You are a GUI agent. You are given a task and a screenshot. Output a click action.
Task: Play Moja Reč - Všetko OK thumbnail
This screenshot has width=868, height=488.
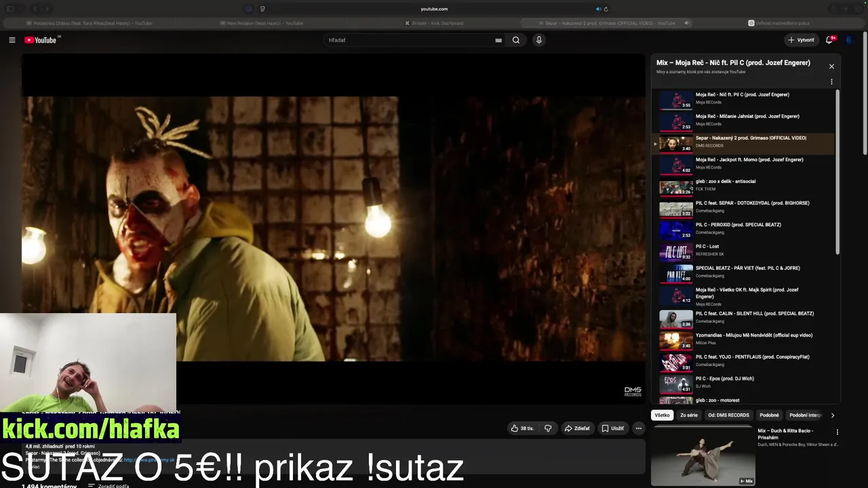tap(676, 296)
